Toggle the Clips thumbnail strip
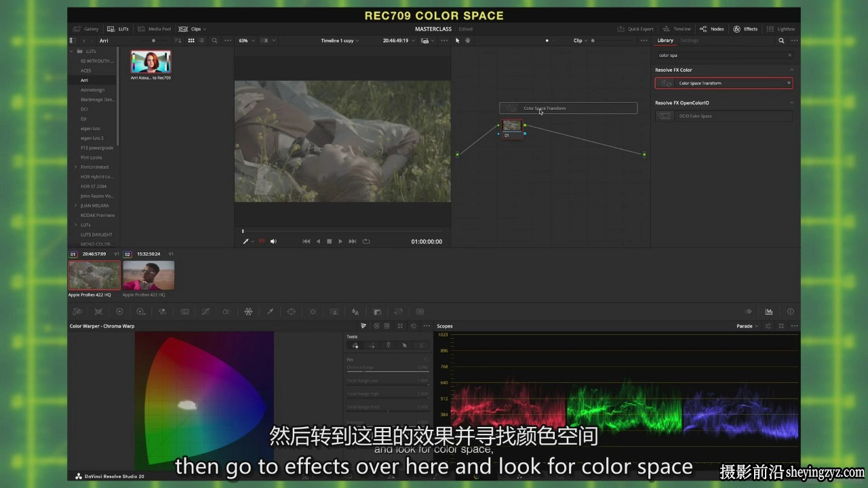 tap(191, 29)
